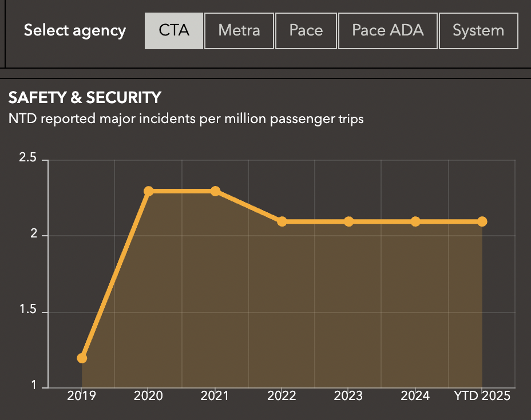
Task: Select the YTD 2025 data point
Action: coord(482,221)
